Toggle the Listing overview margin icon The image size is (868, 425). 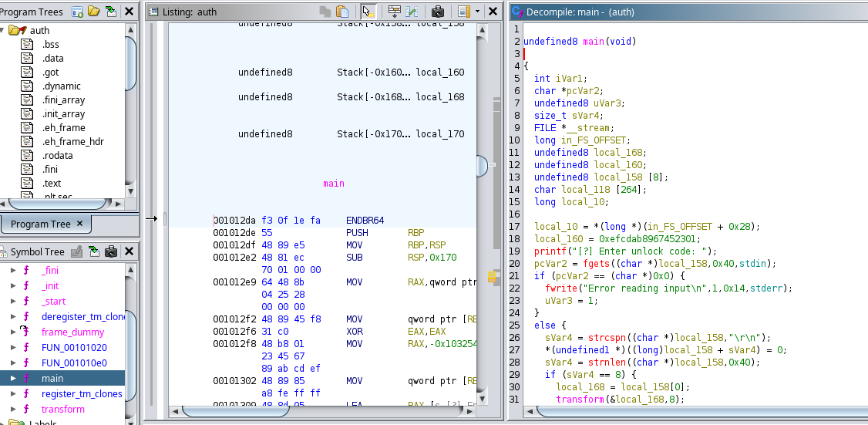[464, 11]
